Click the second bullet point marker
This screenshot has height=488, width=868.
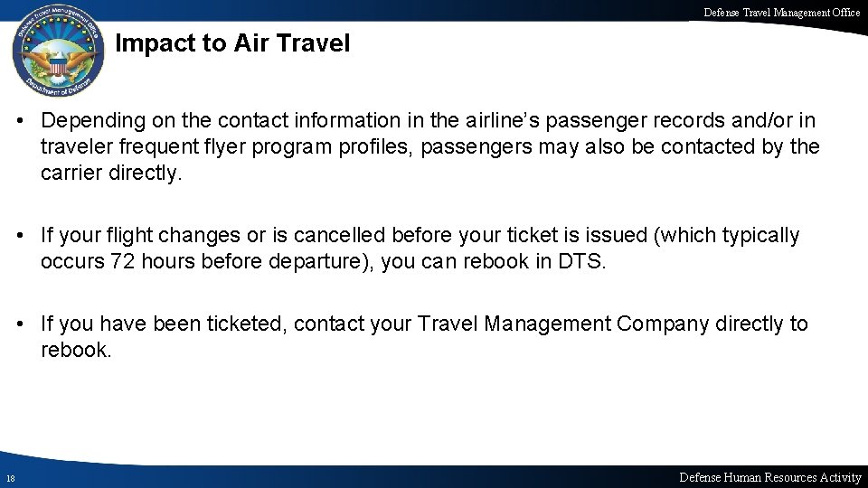tap(26, 237)
